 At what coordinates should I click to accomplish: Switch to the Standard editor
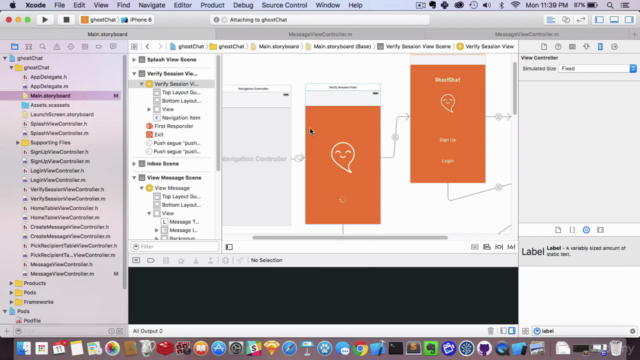pyautogui.click(x=551, y=20)
